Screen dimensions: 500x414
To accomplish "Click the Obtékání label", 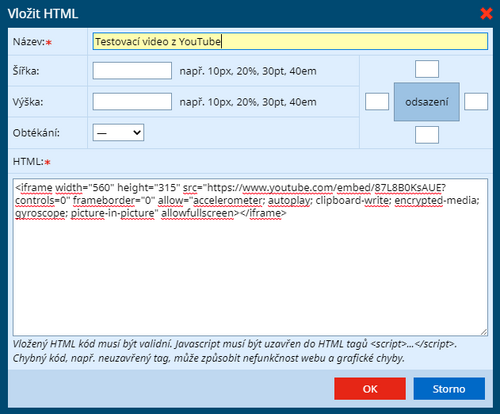I will click(x=36, y=133).
